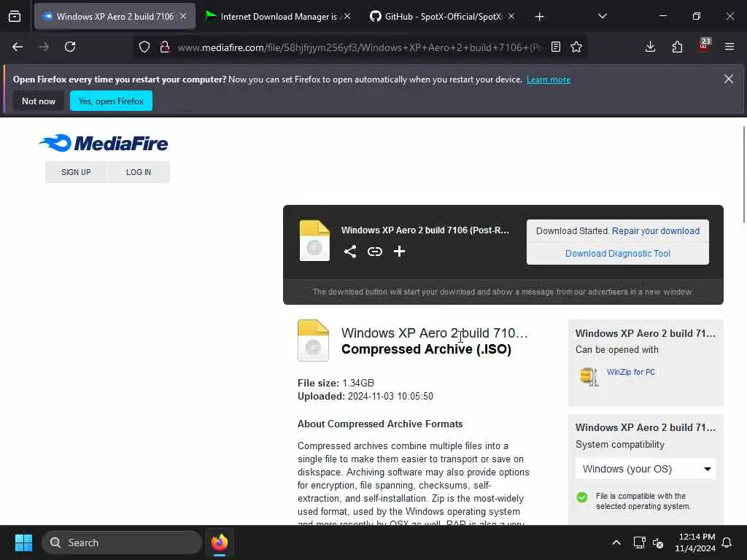Click the page vertical scrollbar
747x560 pixels.
coord(743,174)
